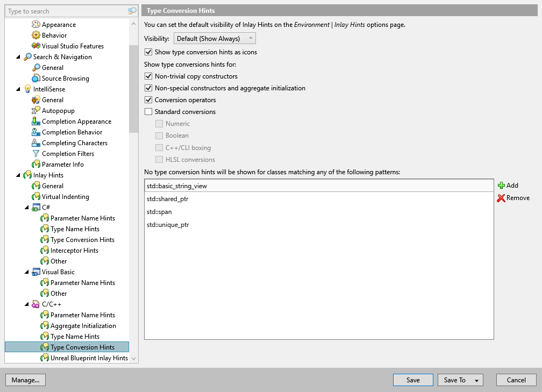
Task: Collapse the Search & Navigation tree node
Action: pos(18,57)
